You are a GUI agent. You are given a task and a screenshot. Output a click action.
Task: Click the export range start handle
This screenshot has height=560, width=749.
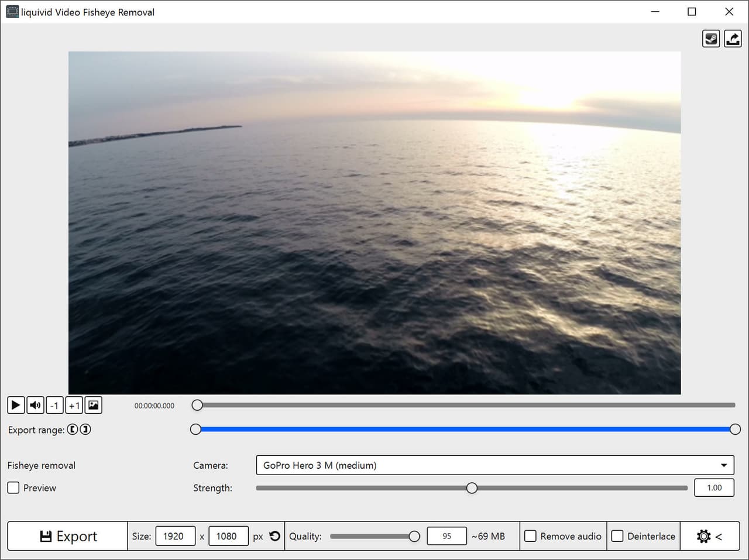pos(196,430)
